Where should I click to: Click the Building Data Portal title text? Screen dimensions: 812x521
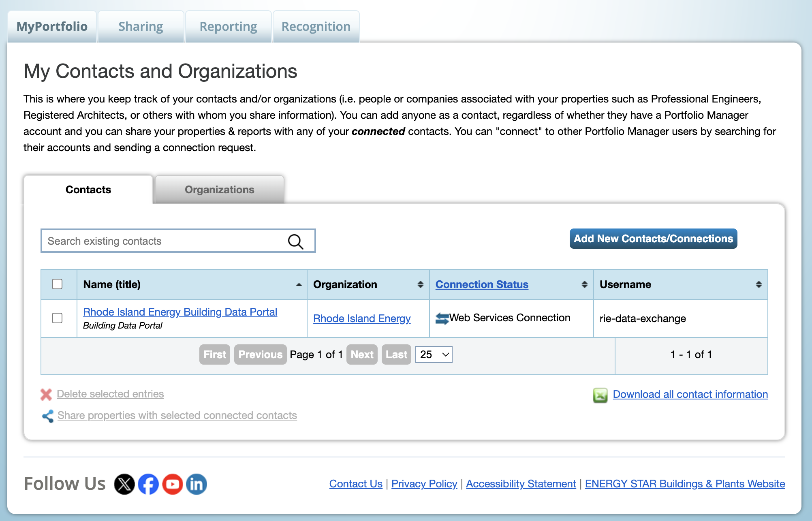tap(122, 325)
